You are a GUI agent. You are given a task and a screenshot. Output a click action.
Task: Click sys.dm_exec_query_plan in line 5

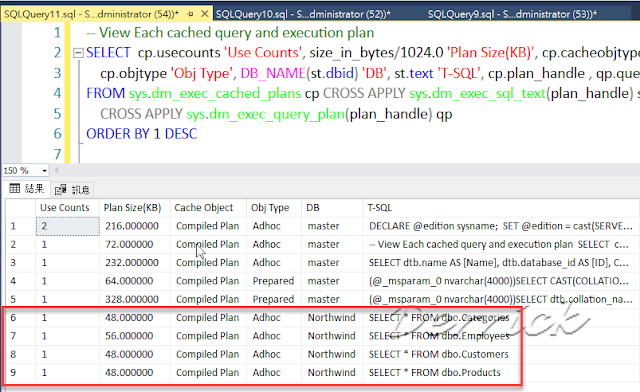[x=266, y=114]
